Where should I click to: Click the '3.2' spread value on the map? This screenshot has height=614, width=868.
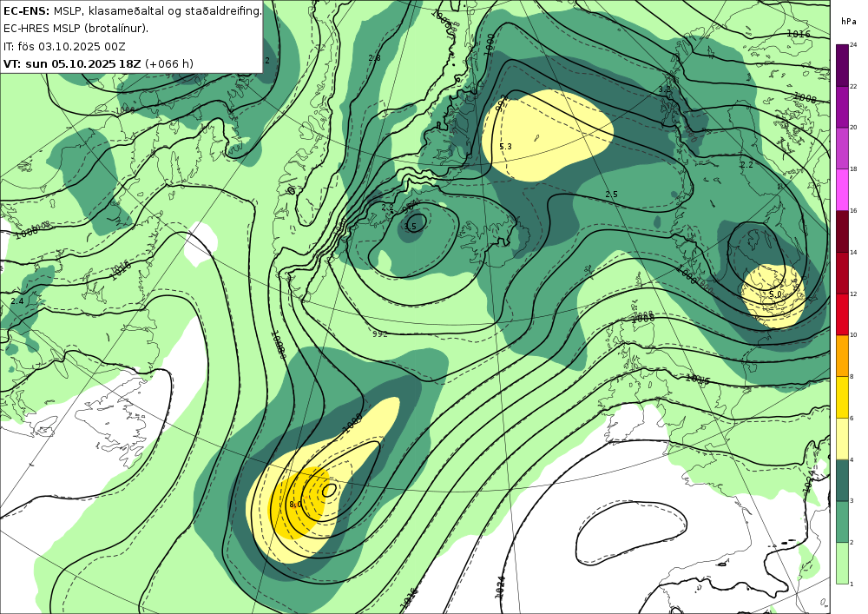click(664, 89)
